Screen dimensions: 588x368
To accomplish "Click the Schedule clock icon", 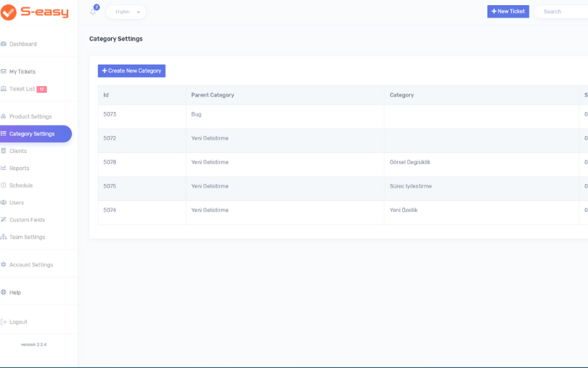I will (4, 185).
